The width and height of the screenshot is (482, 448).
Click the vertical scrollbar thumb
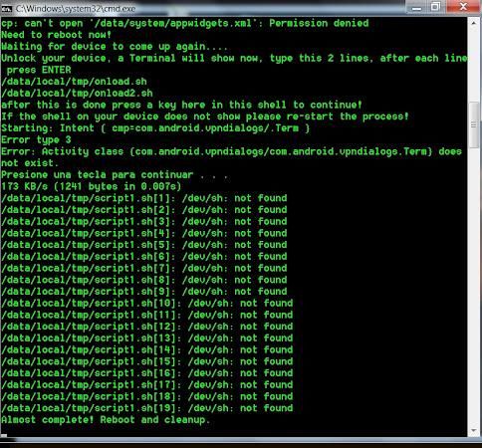pos(474,124)
